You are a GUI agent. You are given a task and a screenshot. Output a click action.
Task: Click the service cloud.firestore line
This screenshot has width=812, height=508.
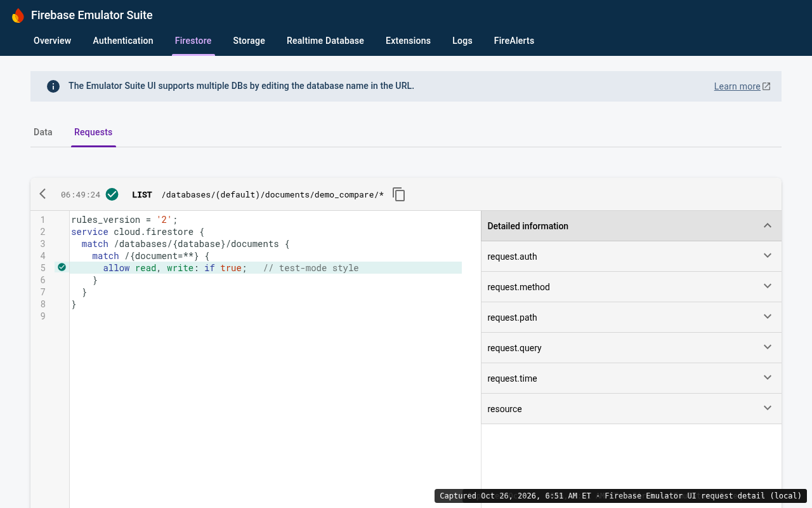click(138, 232)
